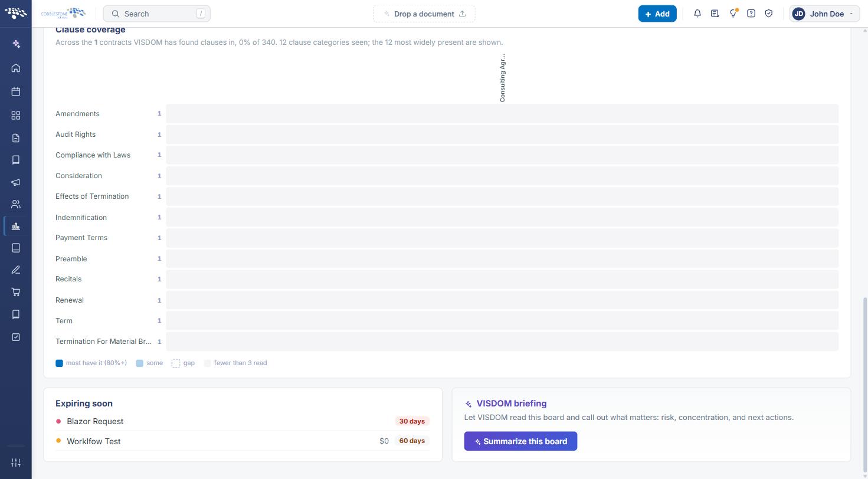
Task: Click the 30 days badge
Action: click(412, 421)
